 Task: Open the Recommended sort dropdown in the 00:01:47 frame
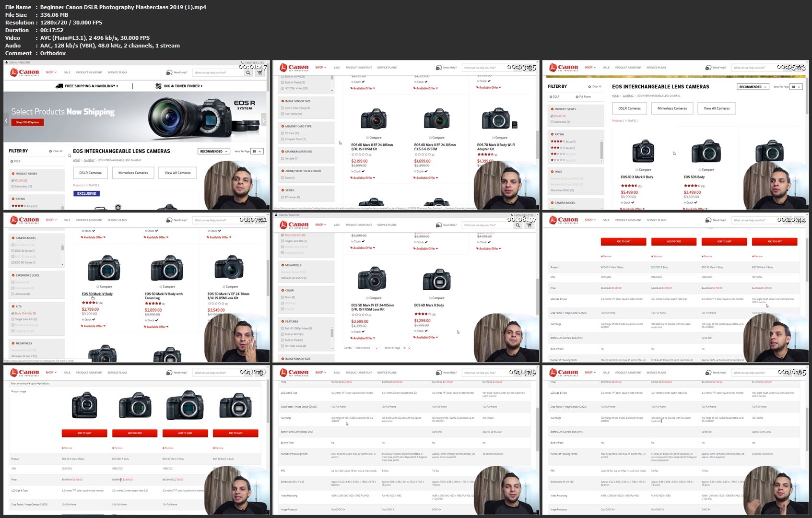tap(214, 152)
